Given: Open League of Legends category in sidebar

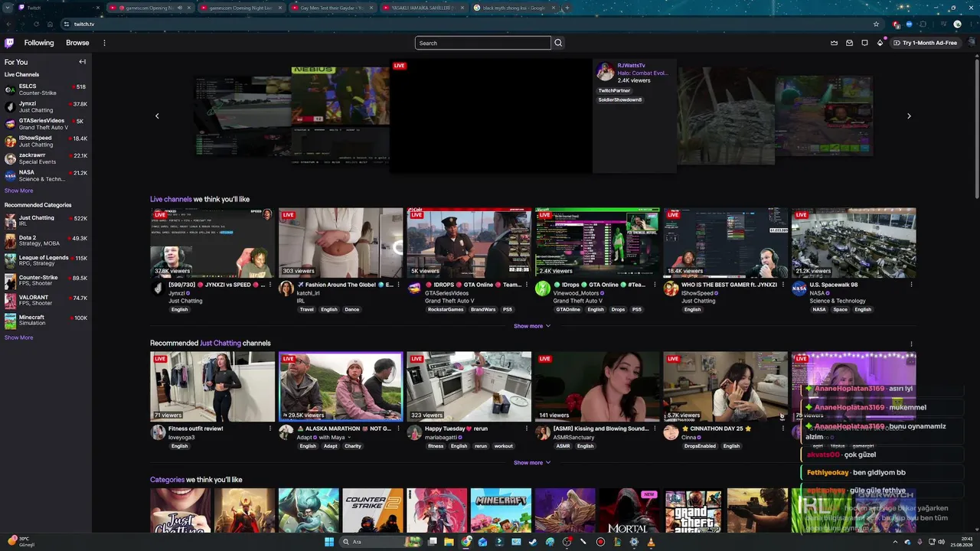Looking at the screenshot, I should click(46, 261).
